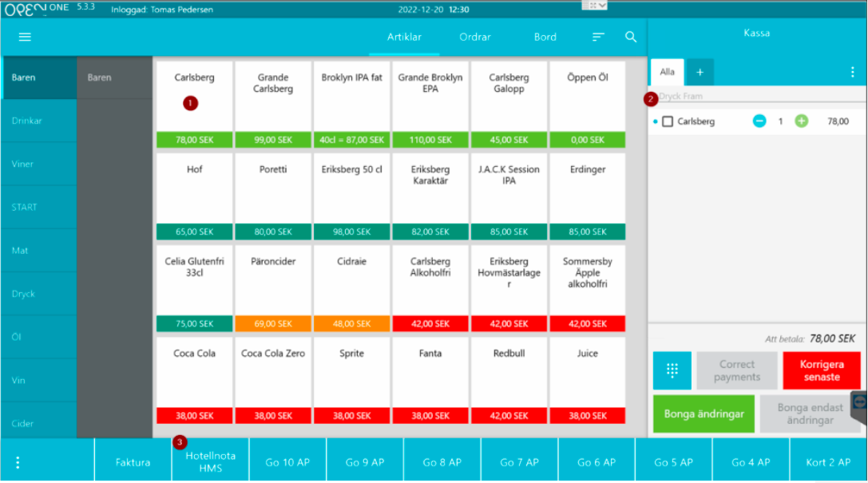The width and height of the screenshot is (868, 483).
Task: Add Juice article
Action: [588, 380]
